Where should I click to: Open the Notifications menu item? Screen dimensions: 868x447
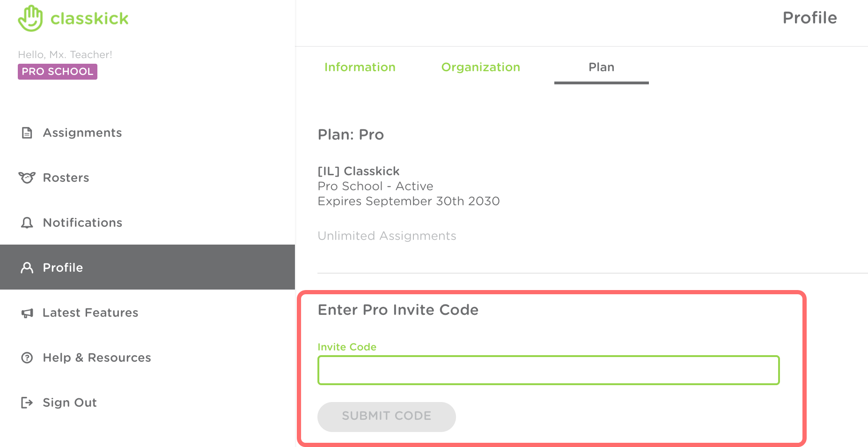82,223
